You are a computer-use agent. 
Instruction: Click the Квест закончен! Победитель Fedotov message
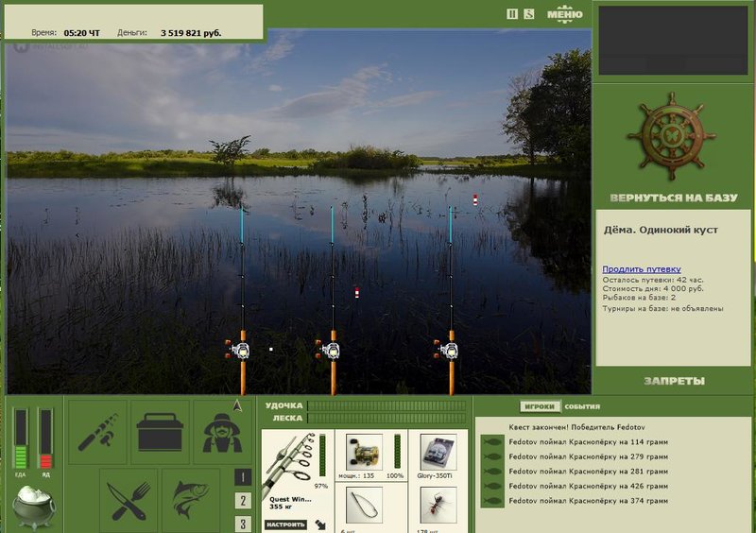[x=576, y=427]
